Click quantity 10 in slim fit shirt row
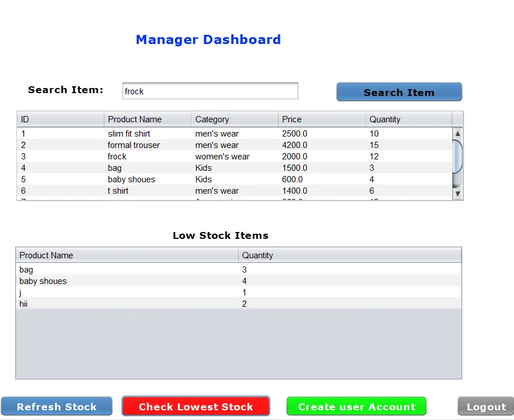The height and width of the screenshot is (420, 514). [409, 134]
